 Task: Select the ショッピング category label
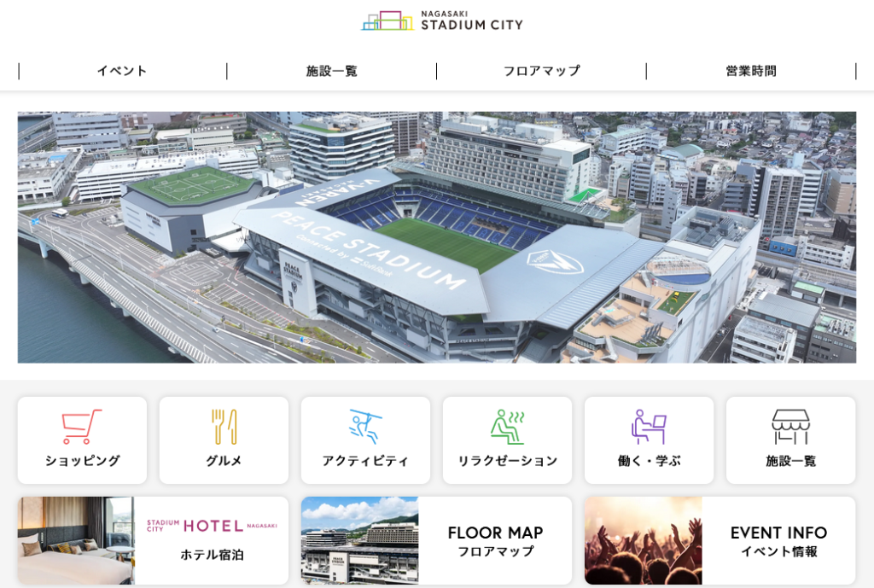pos(83,461)
